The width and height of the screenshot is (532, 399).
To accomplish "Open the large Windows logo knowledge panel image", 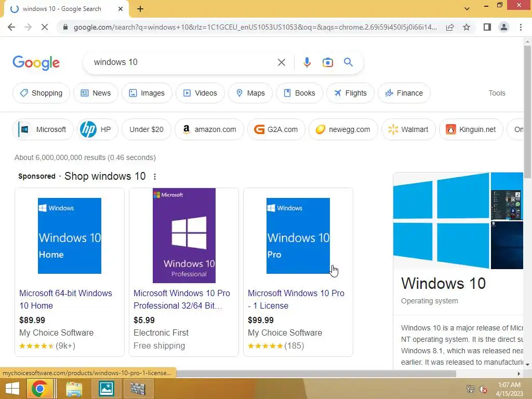I will pos(441,220).
